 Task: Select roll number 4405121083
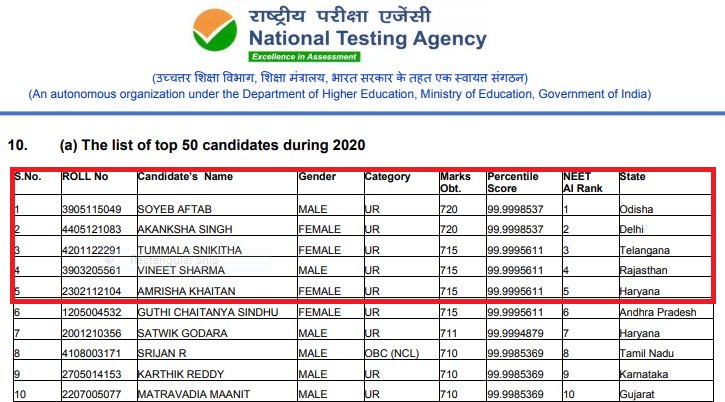92,229
